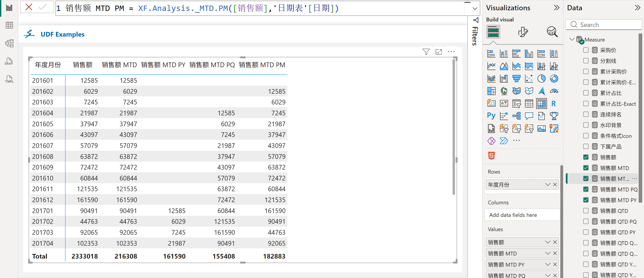Image resolution: width=644 pixels, height=278 pixels.
Task: Collapse the Measure table tree node
Action: 572,39
